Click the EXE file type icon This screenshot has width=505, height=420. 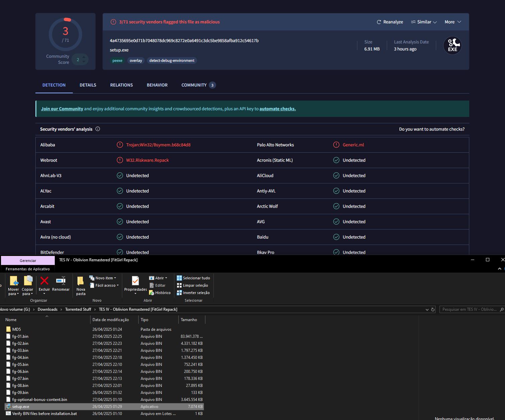point(453,45)
